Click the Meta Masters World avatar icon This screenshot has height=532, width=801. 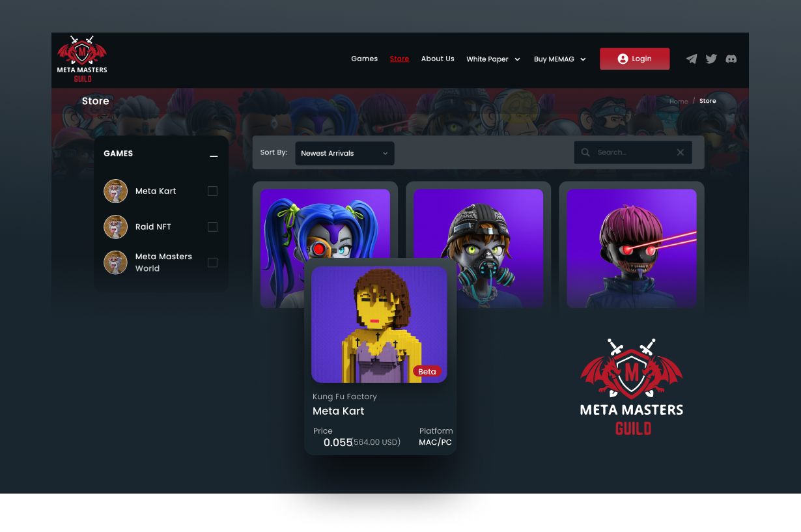tap(115, 262)
